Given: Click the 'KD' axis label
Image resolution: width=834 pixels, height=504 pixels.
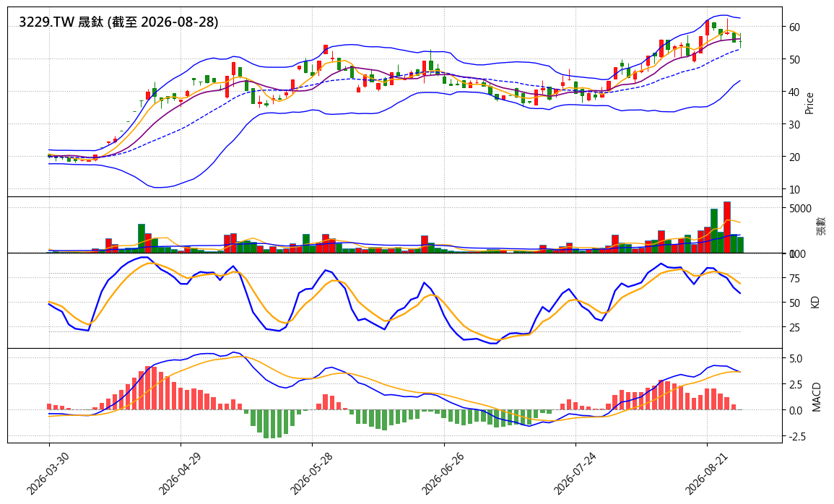Looking at the screenshot, I should [x=815, y=302].
